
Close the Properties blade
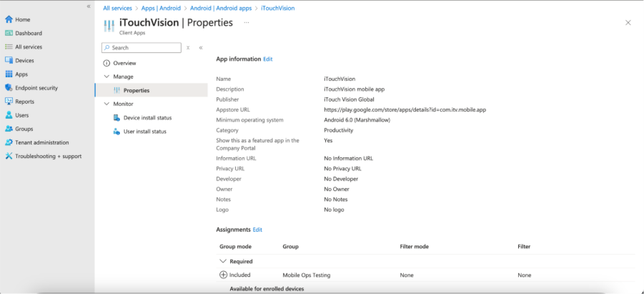[628, 23]
